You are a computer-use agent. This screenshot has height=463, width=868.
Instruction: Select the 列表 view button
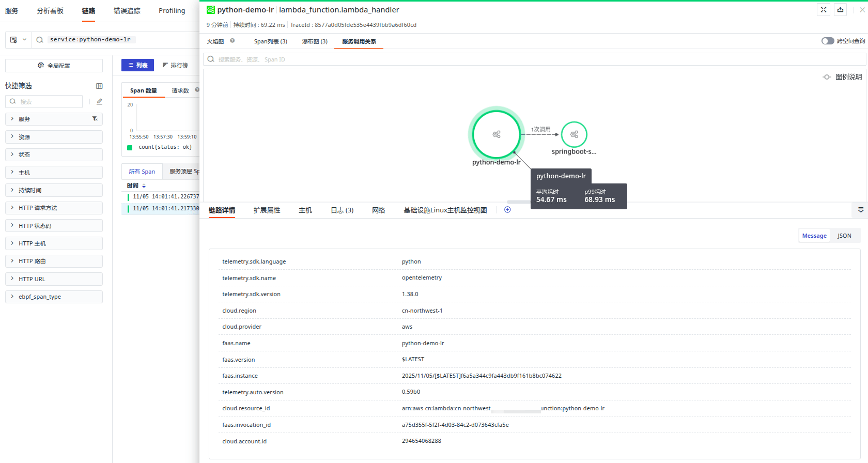137,65
